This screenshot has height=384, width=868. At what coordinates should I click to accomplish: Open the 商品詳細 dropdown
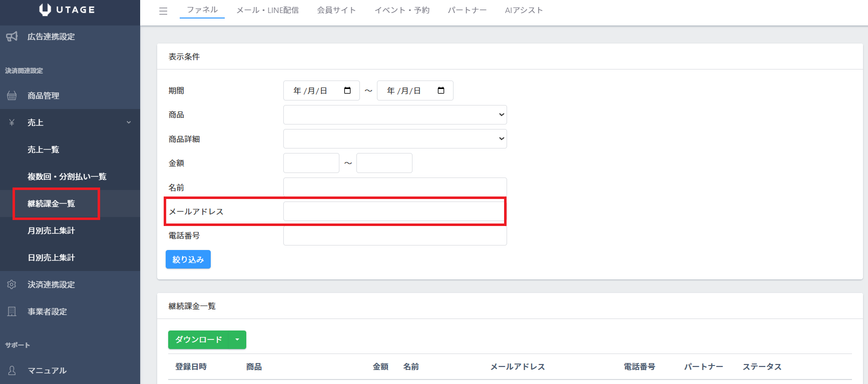[x=395, y=139]
